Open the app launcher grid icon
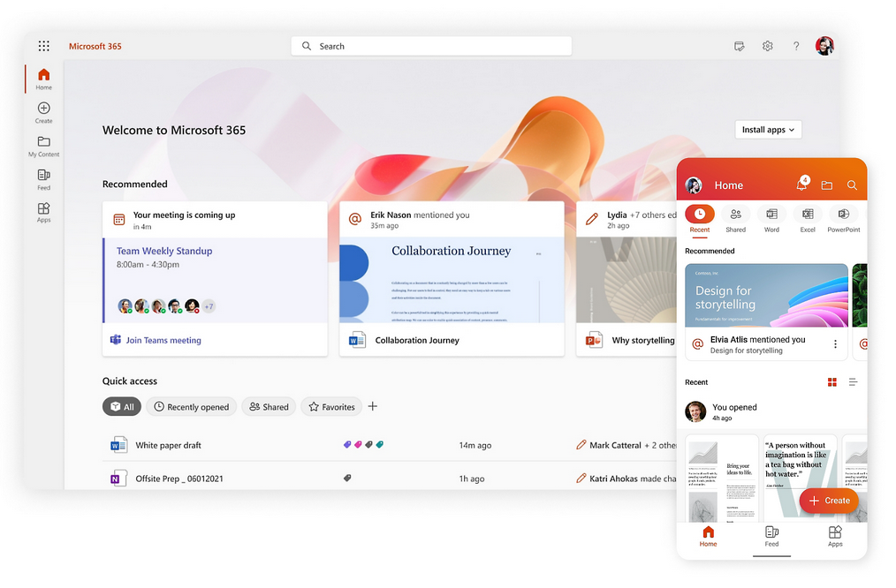The height and width of the screenshot is (588, 896). pyautogui.click(x=44, y=46)
